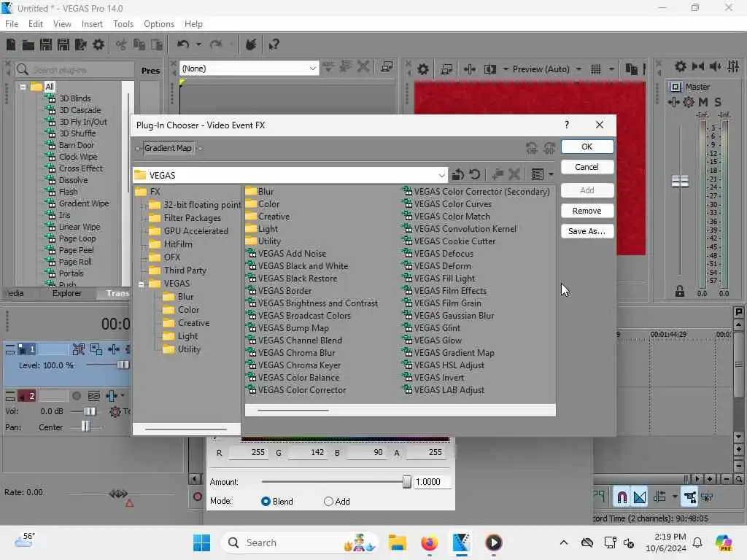Click track 1 Track Motion icon
This screenshot has height=560, width=747.
click(x=96, y=349)
